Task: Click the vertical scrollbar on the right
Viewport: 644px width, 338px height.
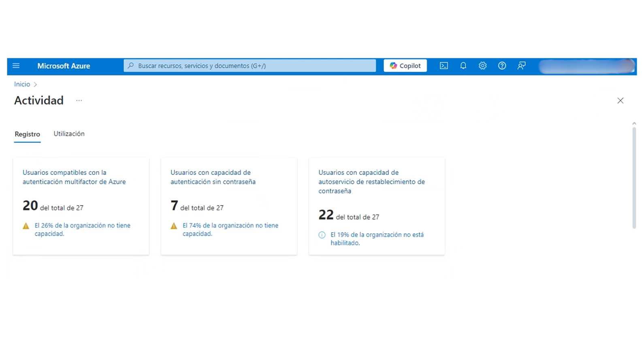Action: click(634, 178)
